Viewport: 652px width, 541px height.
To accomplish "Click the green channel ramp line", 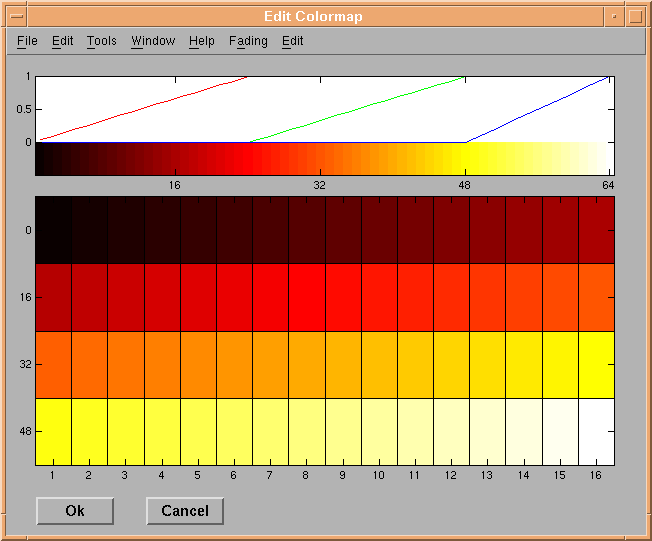I will coord(358,109).
